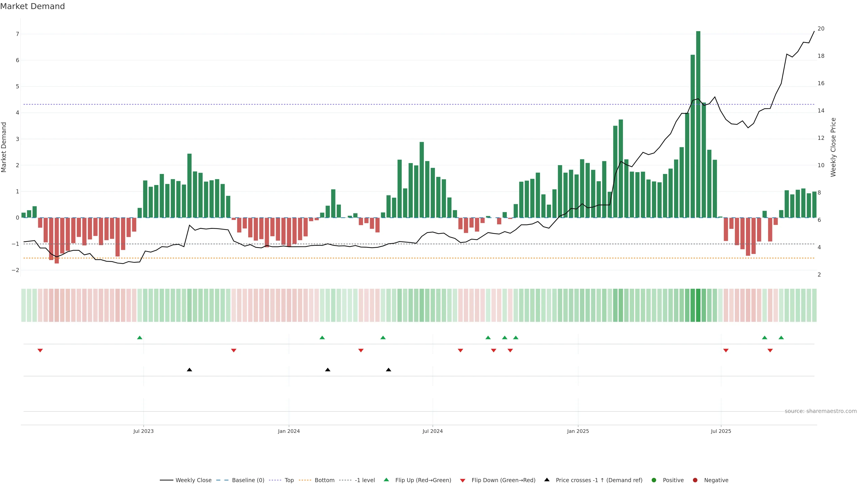Click the source: sharemaestro.com text
The image size is (868, 488).
pyautogui.click(x=821, y=411)
